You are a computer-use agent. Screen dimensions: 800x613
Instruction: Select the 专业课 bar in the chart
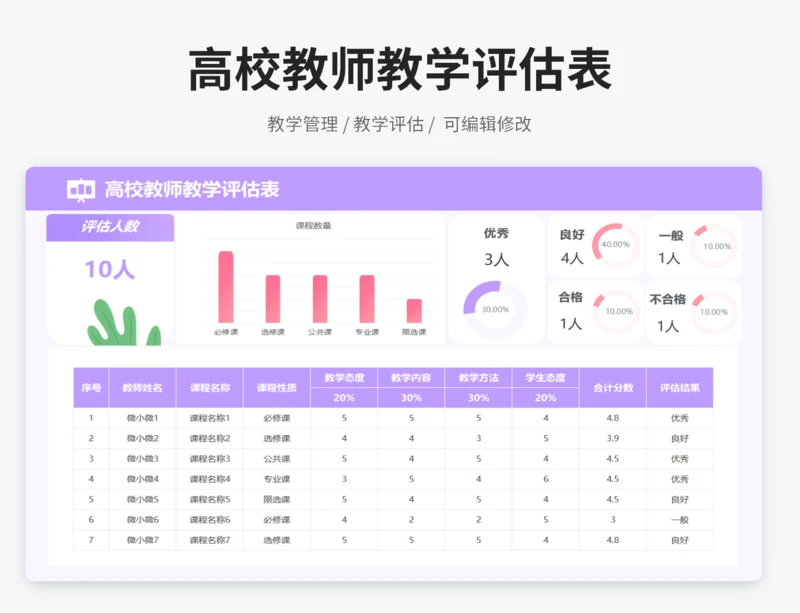367,299
